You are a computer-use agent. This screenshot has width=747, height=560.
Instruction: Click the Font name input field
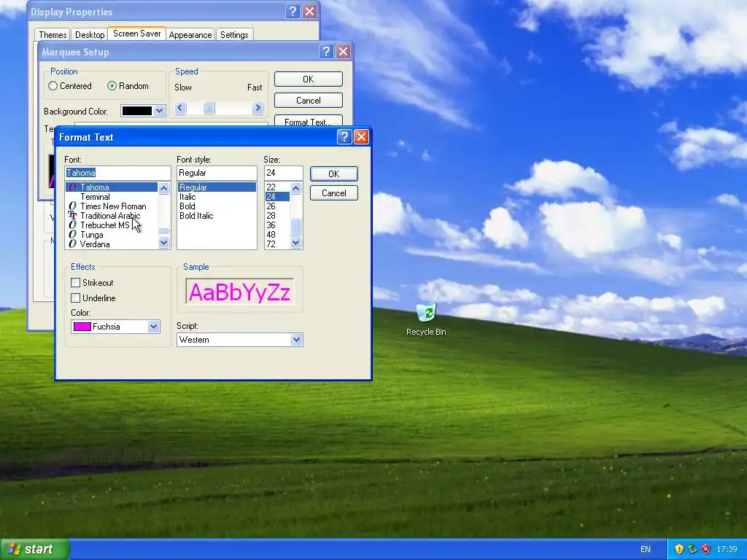point(117,173)
